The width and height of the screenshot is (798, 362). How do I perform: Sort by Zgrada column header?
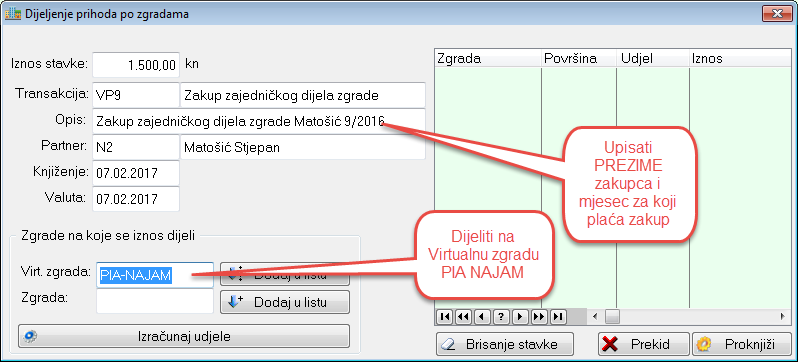click(x=487, y=58)
